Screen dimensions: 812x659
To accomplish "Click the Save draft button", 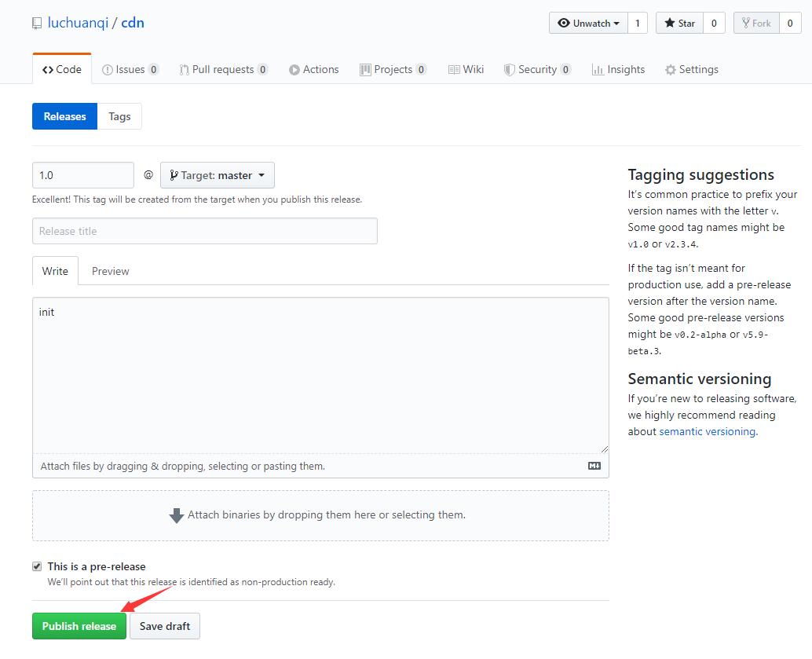I will pyautogui.click(x=165, y=626).
